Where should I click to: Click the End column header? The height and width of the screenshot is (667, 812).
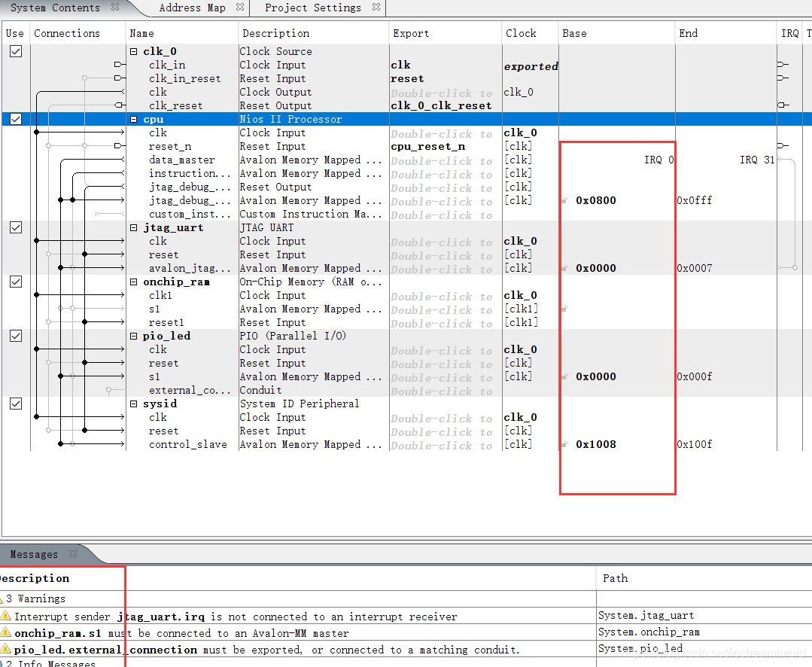(x=689, y=33)
